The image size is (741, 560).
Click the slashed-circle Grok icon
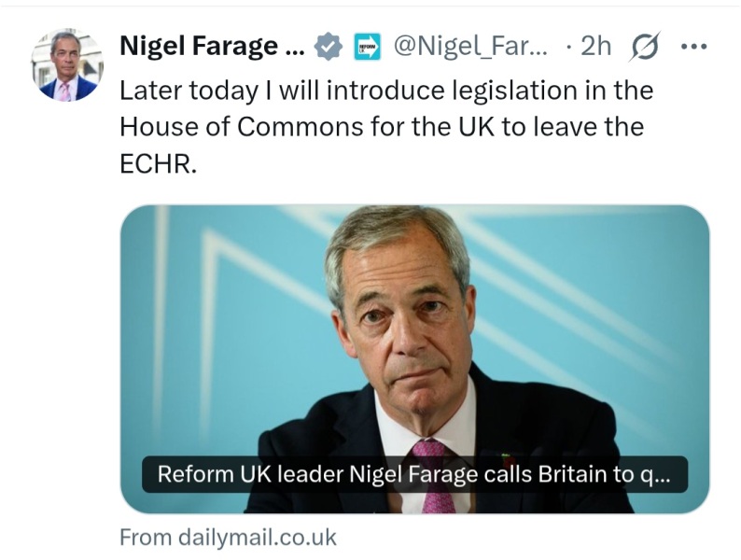tap(643, 46)
